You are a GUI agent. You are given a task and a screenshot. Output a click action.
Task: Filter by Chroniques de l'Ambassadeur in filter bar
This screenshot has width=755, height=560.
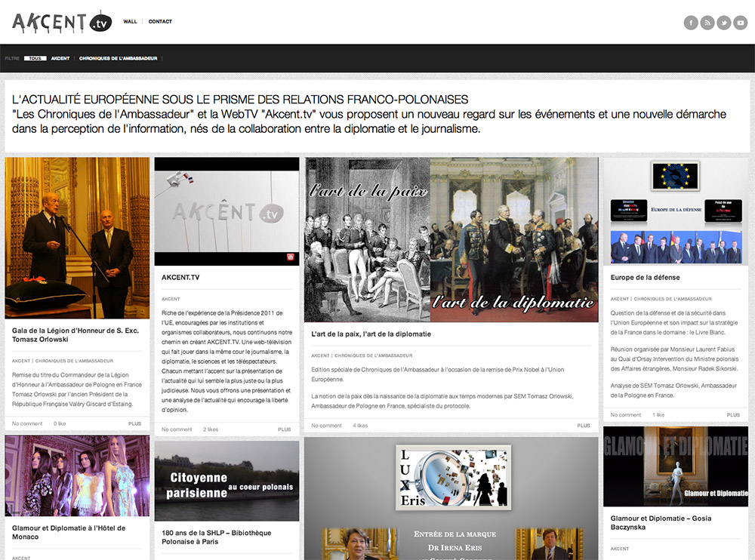click(118, 58)
